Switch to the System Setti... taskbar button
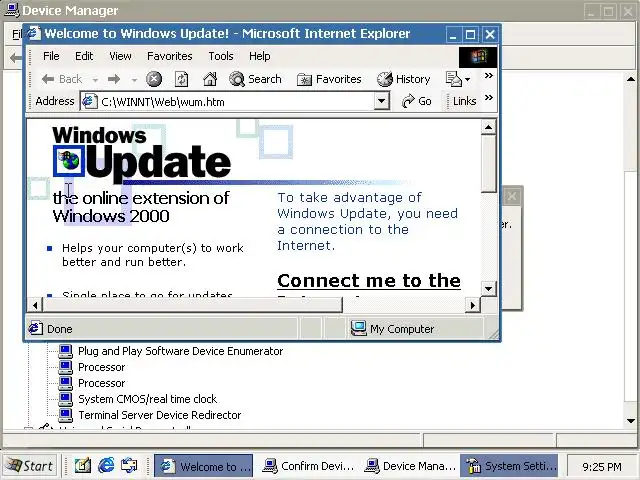The height and width of the screenshot is (480, 640). click(x=509, y=466)
